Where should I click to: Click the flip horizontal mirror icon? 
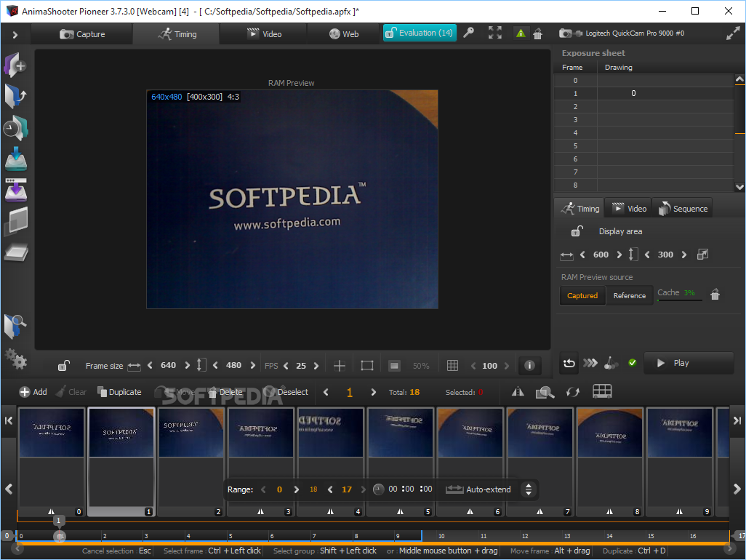click(x=518, y=392)
